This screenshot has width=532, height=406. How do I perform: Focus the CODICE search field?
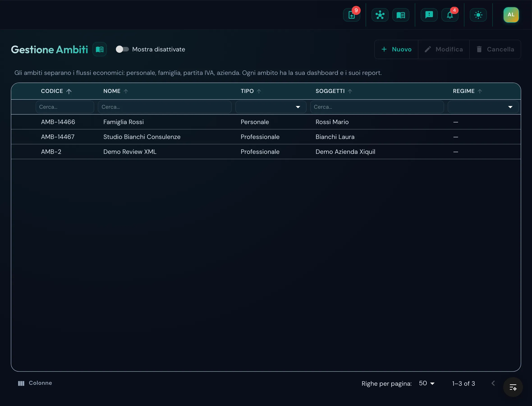(x=65, y=107)
